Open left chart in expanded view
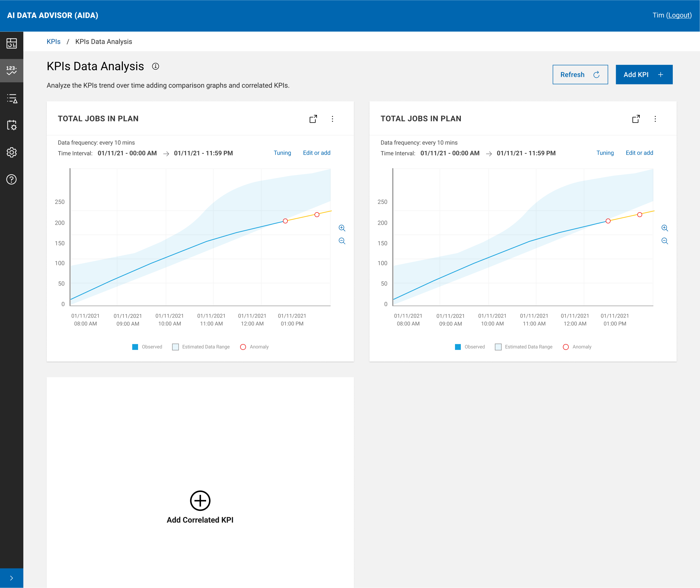This screenshot has width=700, height=588. pos(313,119)
